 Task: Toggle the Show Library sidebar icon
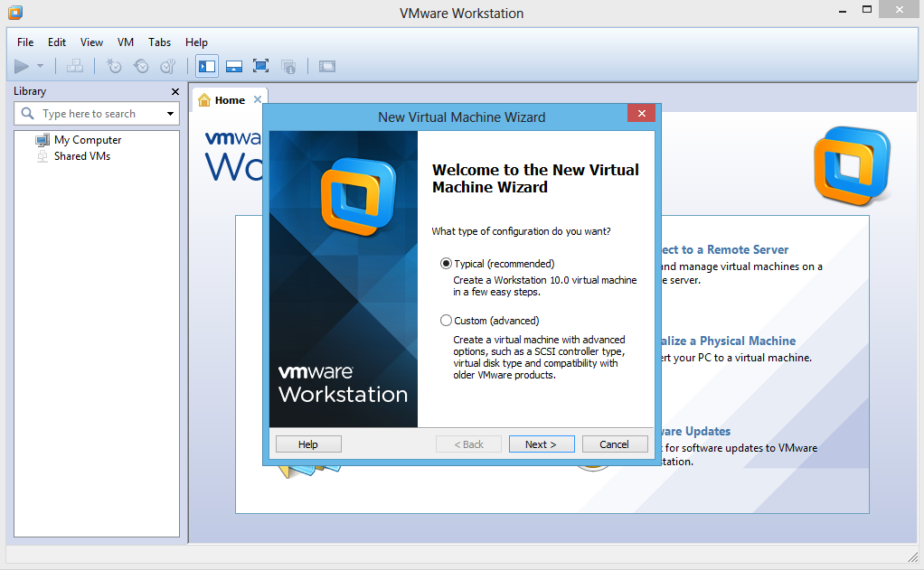[207, 66]
